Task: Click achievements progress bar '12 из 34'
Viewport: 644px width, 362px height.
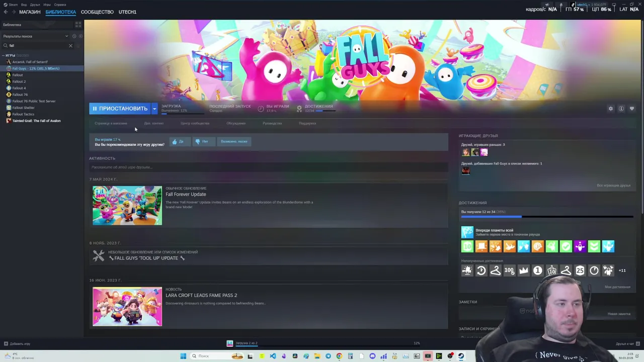Action: tap(547, 217)
